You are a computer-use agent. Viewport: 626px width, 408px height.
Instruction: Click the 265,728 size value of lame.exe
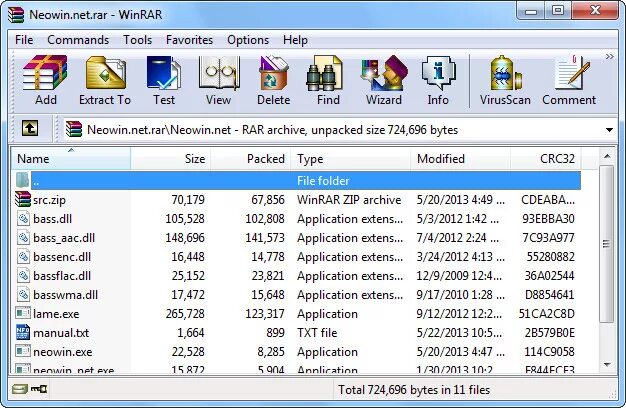pos(185,313)
